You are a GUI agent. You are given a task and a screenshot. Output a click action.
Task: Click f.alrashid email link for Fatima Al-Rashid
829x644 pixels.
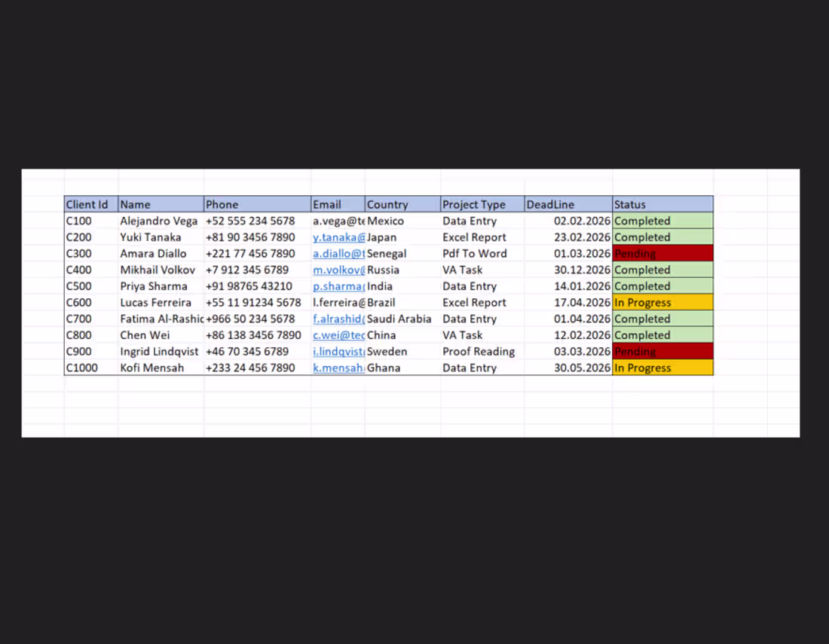point(338,319)
